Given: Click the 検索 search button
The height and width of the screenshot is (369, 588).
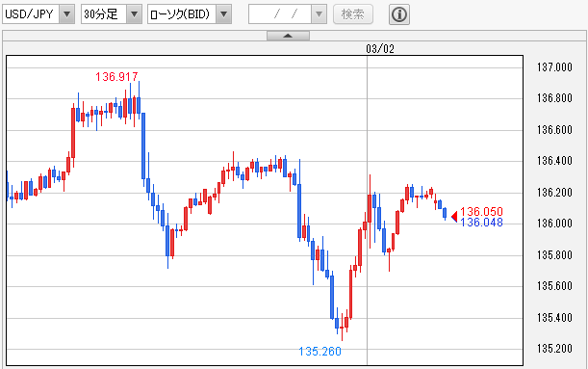Looking at the screenshot, I should pos(353,14).
